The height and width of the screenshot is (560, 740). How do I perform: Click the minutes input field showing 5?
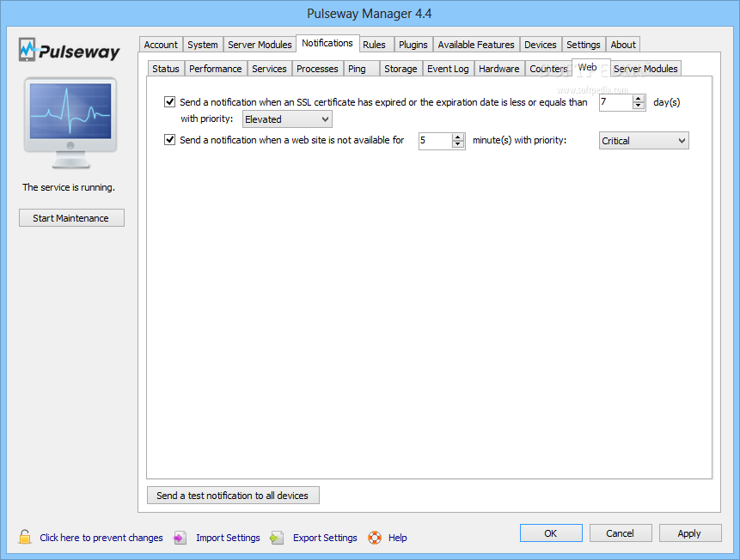tap(435, 141)
